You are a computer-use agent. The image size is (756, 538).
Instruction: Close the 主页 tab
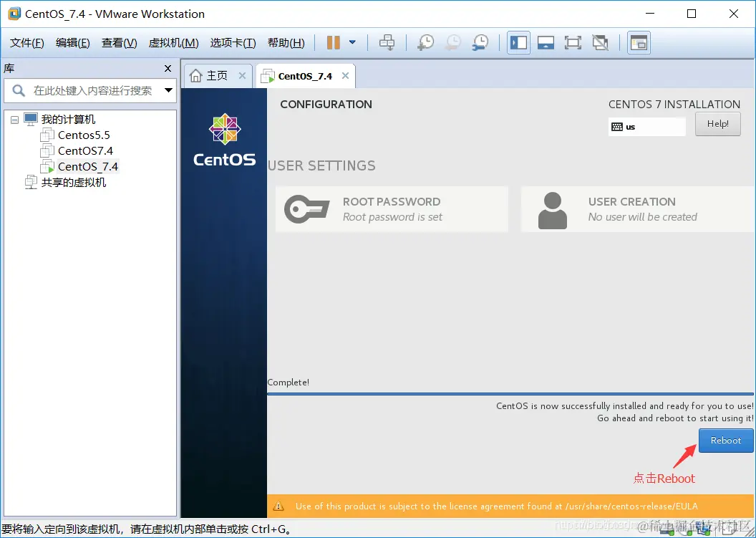(242, 75)
